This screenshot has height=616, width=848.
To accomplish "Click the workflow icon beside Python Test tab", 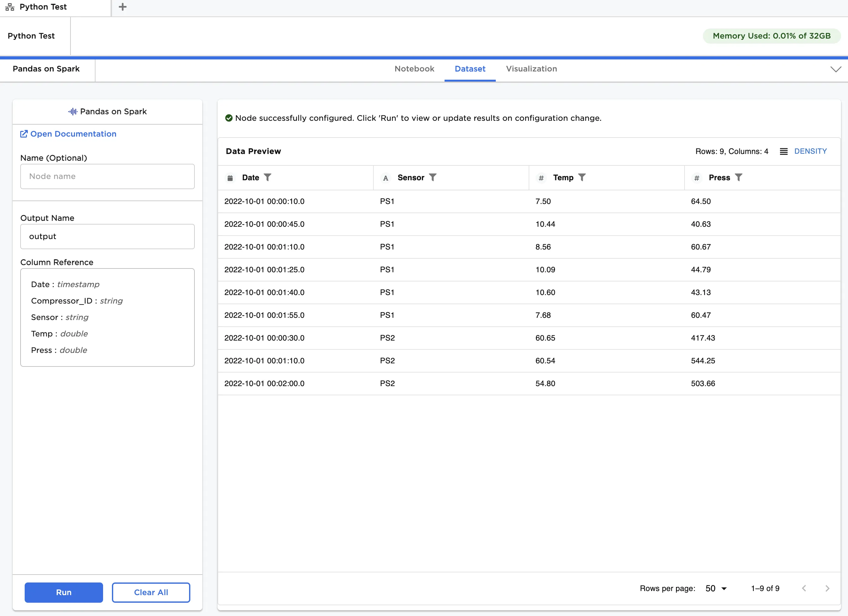I will 10,7.
